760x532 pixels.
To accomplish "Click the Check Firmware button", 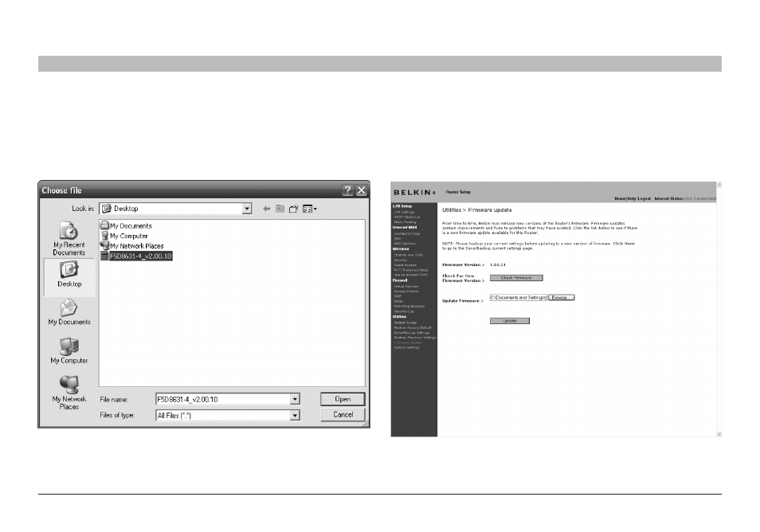I will point(516,278).
